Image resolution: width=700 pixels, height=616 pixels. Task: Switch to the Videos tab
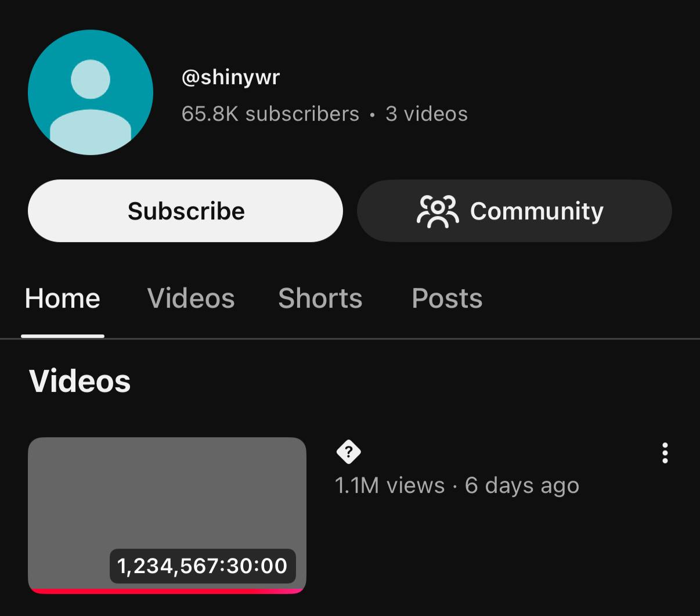(190, 298)
